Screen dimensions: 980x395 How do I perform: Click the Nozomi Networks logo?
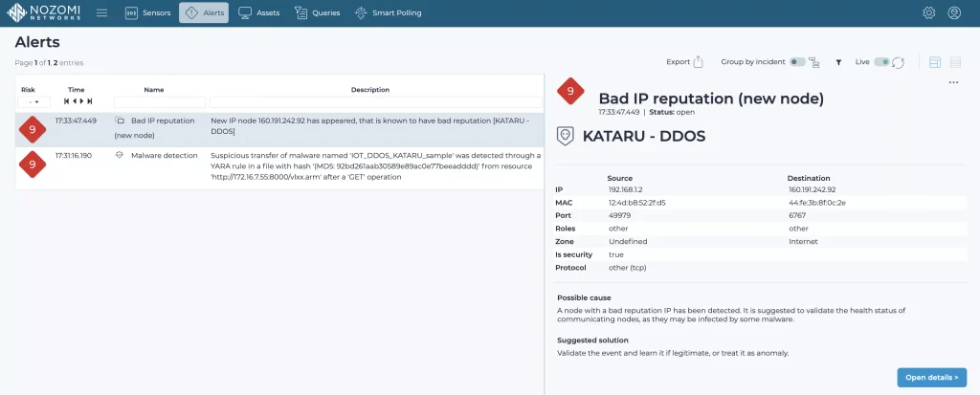(44, 12)
